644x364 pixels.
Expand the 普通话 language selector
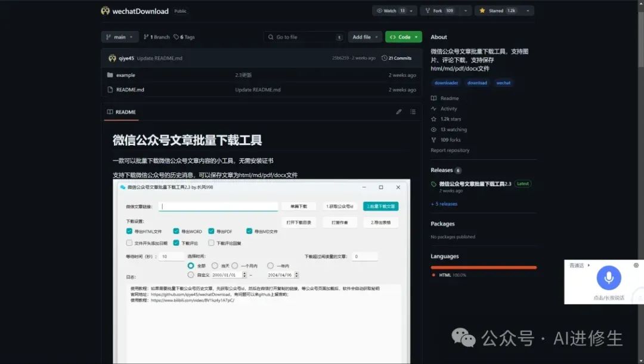point(580,266)
